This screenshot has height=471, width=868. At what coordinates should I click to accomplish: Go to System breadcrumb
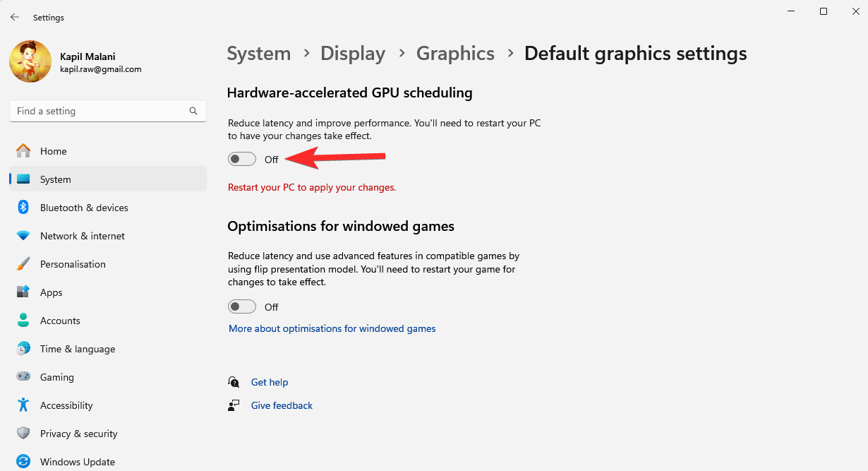tap(258, 54)
